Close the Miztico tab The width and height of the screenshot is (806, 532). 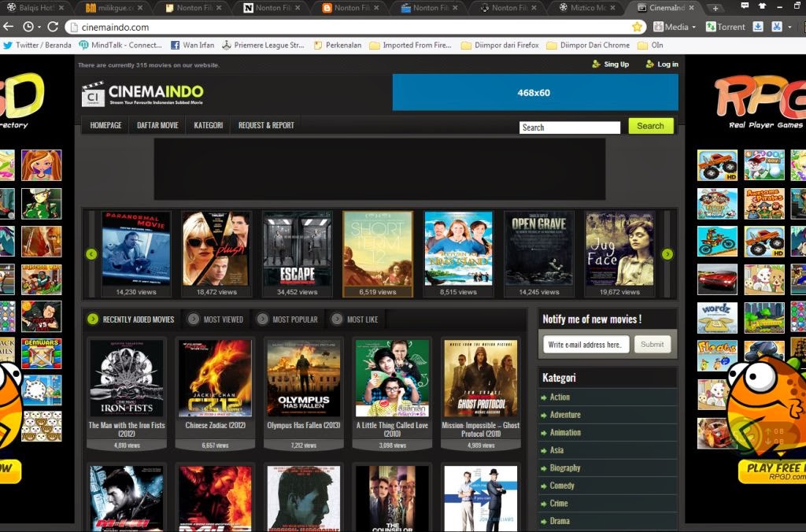pyautogui.click(x=612, y=8)
